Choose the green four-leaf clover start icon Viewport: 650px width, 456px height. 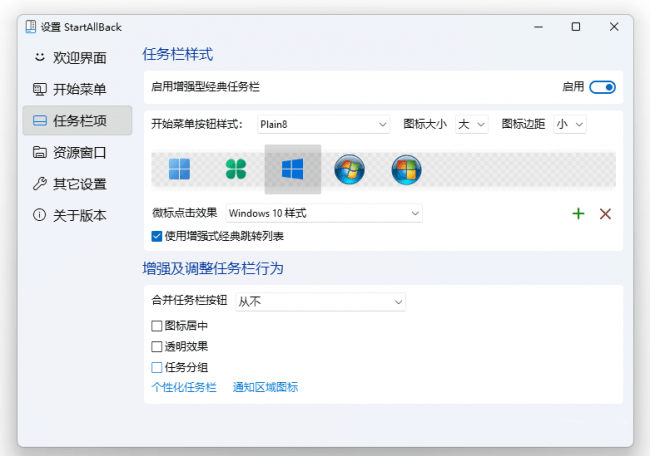[236, 169]
